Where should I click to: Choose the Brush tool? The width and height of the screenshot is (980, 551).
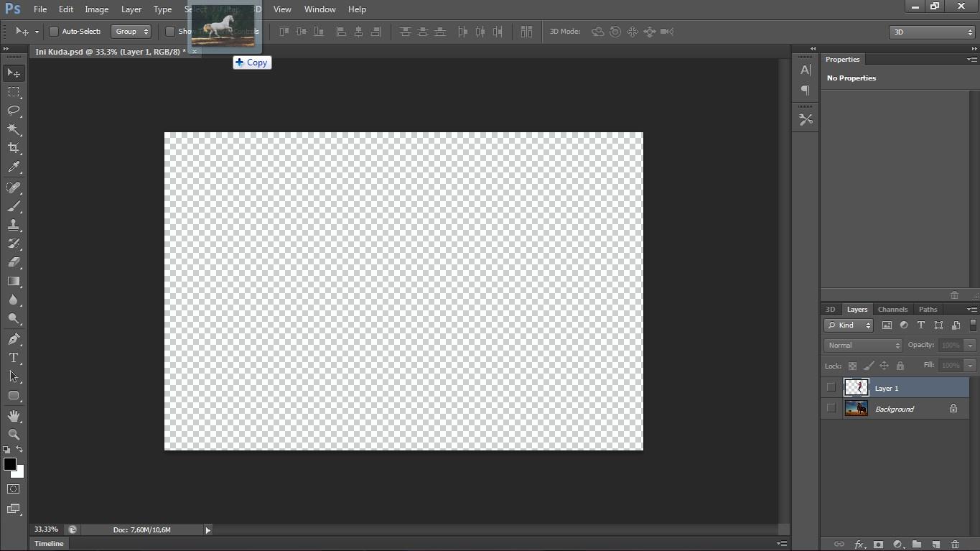14,206
